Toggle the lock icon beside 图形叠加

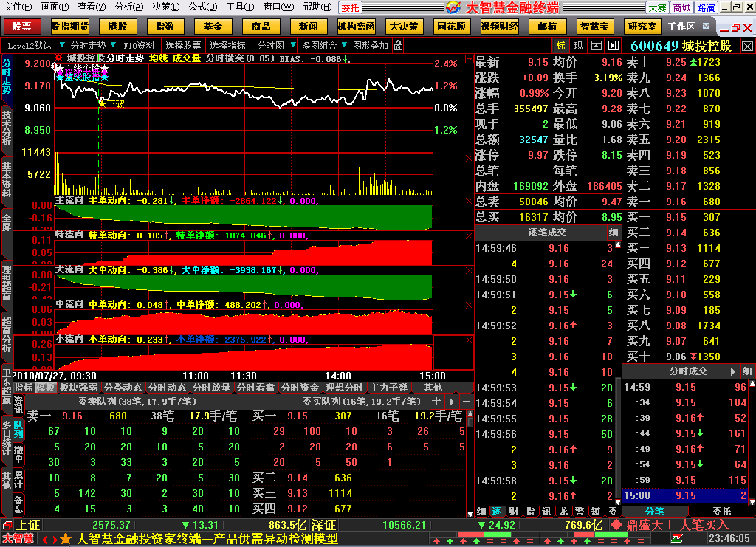398,45
